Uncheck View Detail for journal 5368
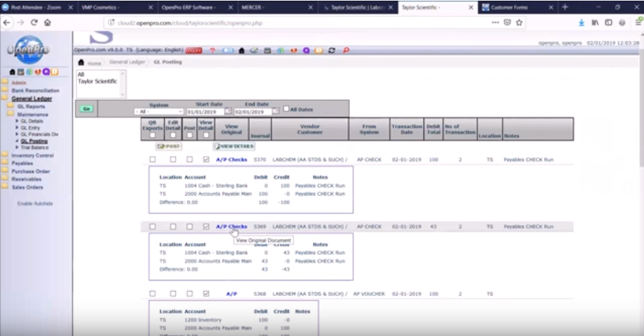644x336 pixels. coord(206,294)
